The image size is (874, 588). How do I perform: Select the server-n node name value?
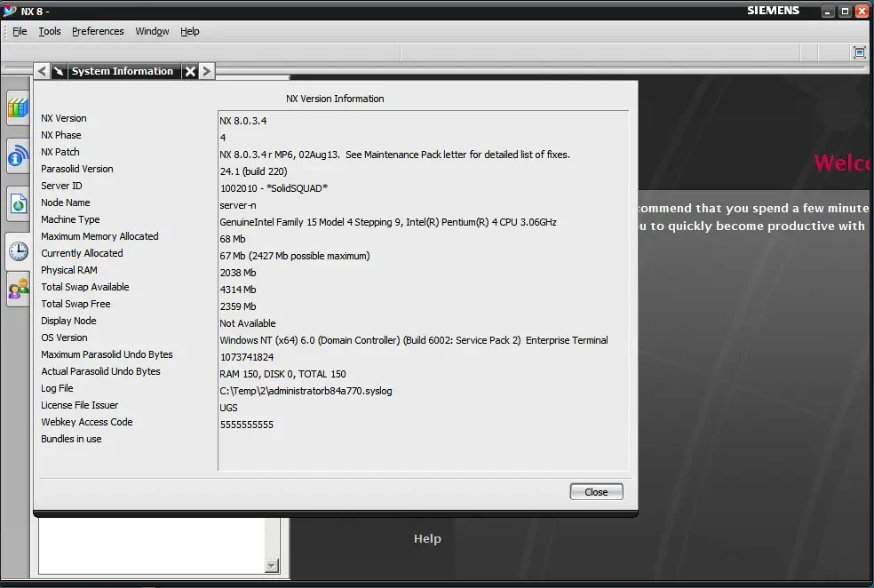238,205
